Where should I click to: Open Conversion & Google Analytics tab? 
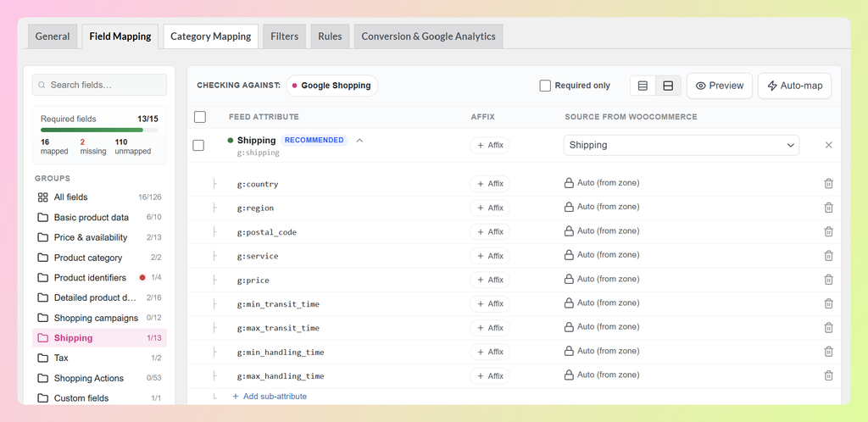tap(428, 36)
